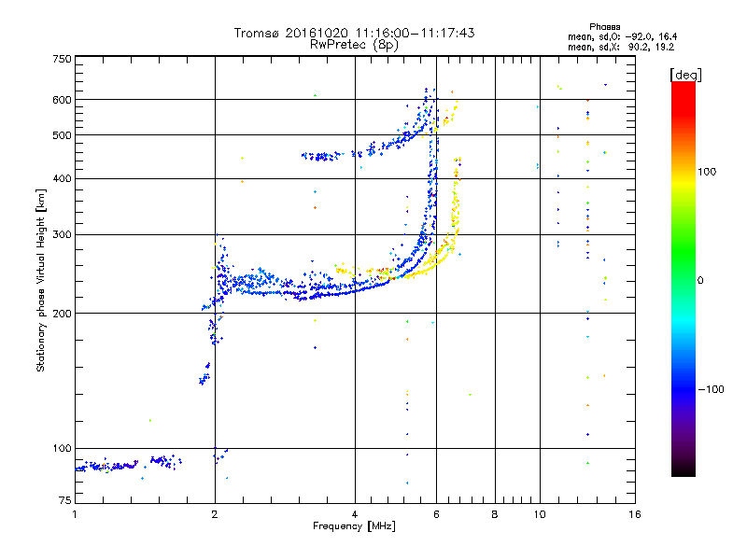Click the colorbar's "100" tick label
Screen dimensions: 747x560
707,172
